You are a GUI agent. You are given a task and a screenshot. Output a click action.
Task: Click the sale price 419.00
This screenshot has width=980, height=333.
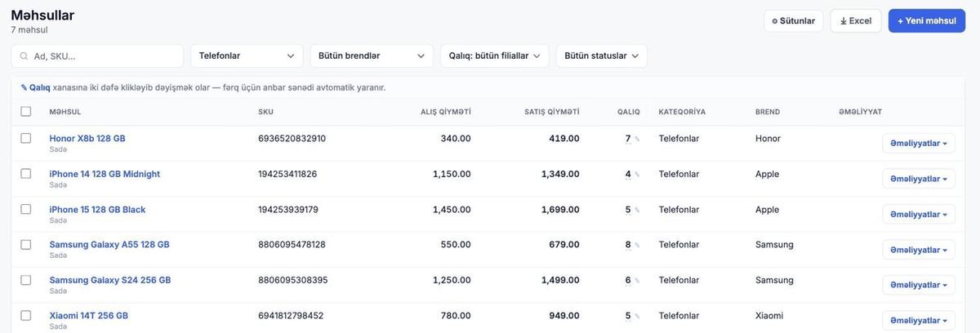[x=564, y=139]
